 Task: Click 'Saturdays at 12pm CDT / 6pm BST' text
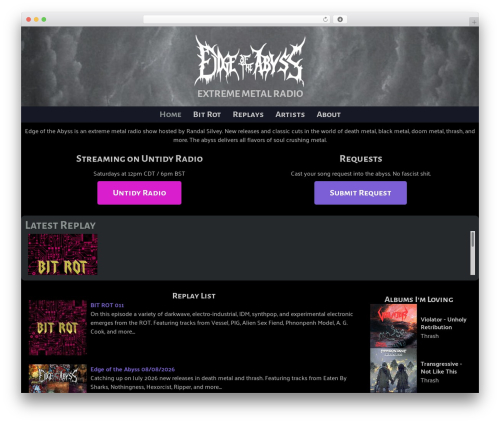139,174
